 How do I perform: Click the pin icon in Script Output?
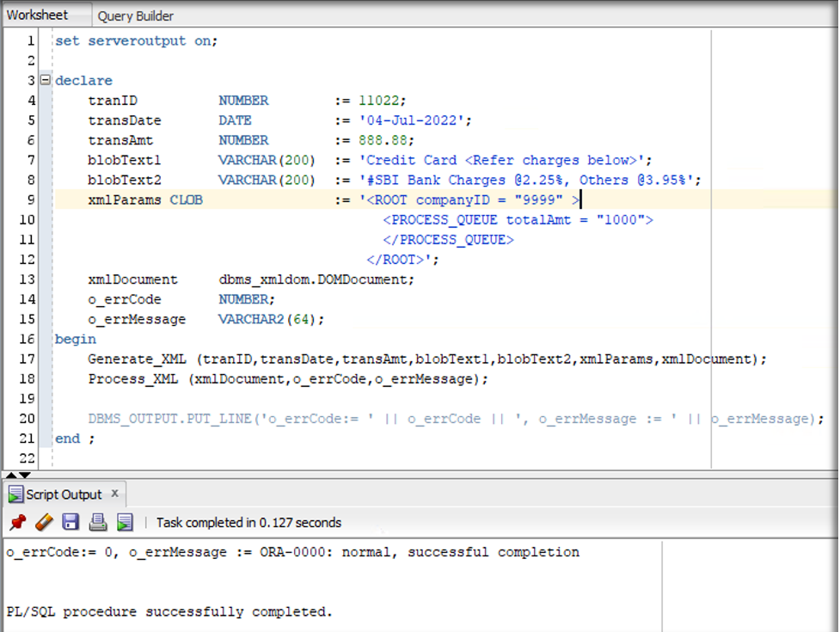(x=17, y=522)
